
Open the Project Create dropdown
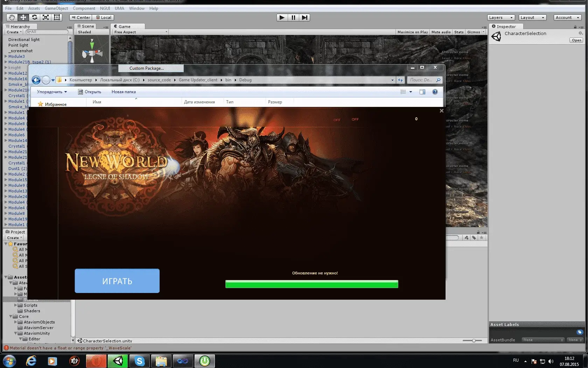(x=14, y=238)
